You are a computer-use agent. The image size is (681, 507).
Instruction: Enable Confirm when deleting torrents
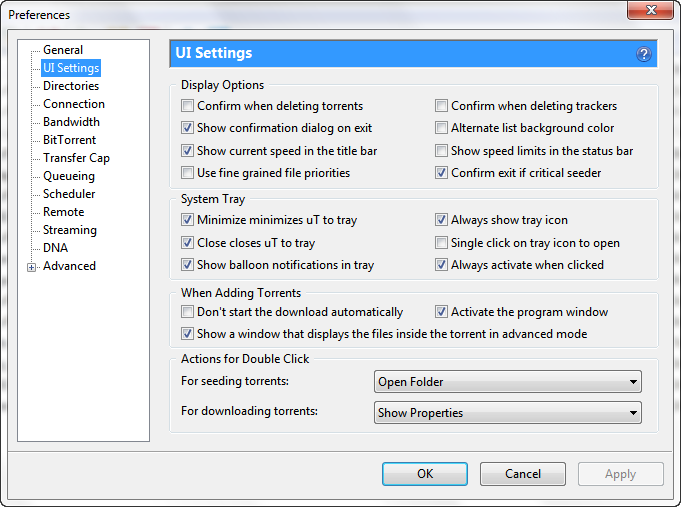pos(187,106)
